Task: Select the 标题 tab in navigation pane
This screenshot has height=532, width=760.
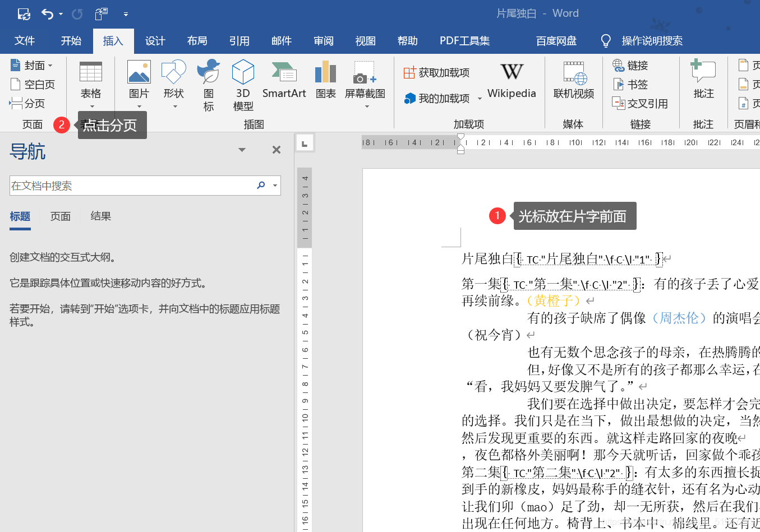Action: (x=20, y=216)
